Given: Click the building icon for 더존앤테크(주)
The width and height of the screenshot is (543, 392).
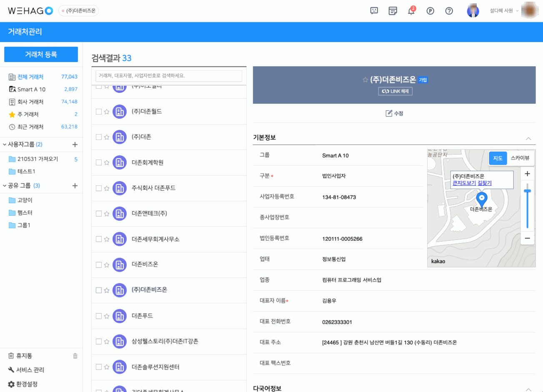Looking at the screenshot, I should (120, 214).
